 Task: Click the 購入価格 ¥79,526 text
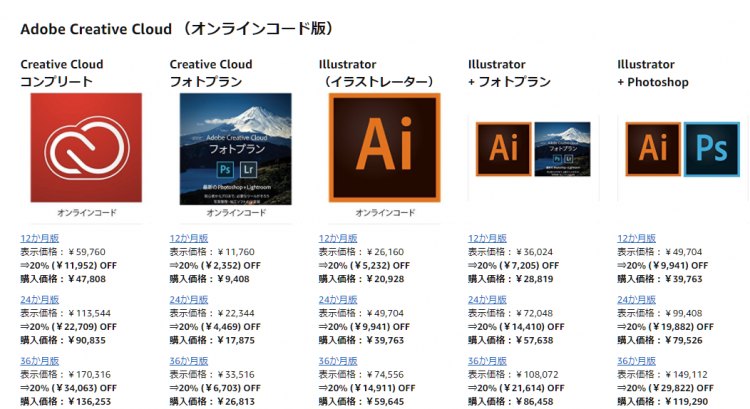660,340
